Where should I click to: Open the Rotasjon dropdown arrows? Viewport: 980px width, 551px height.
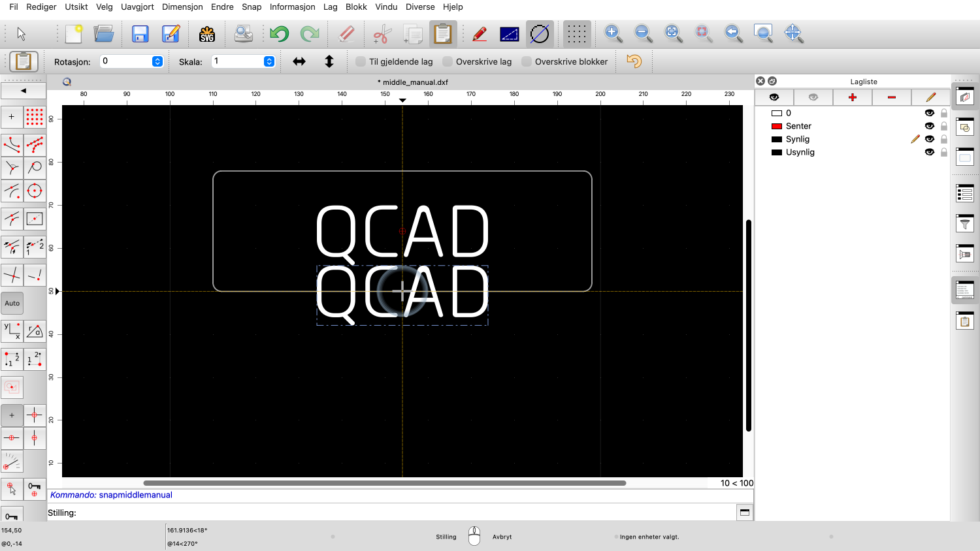157,61
